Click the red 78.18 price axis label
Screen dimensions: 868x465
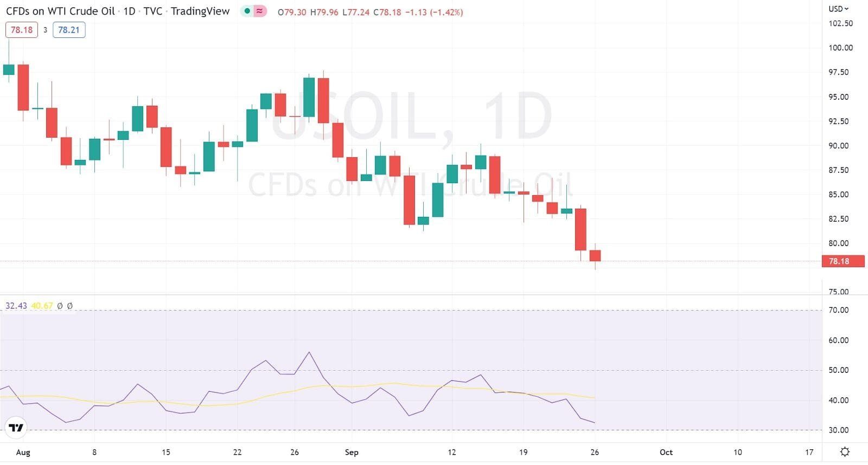(839, 261)
